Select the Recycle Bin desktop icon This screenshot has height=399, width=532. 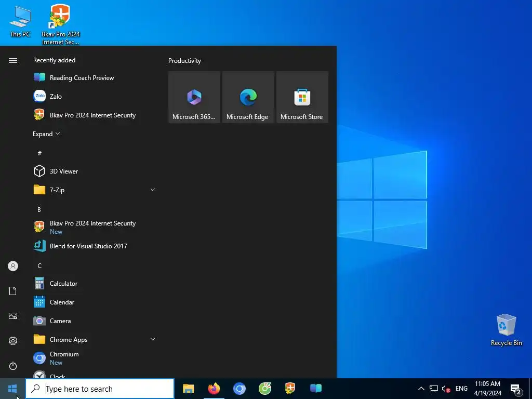[x=506, y=330]
